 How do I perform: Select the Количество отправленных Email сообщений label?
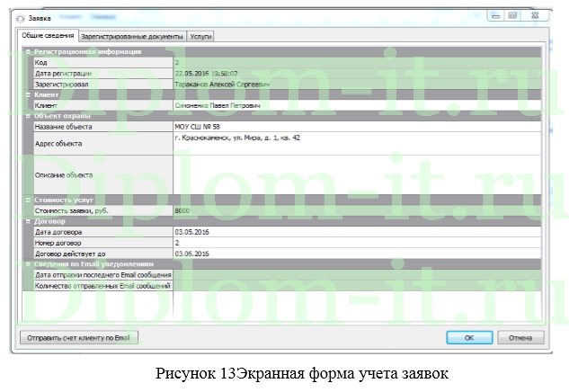coord(103,286)
